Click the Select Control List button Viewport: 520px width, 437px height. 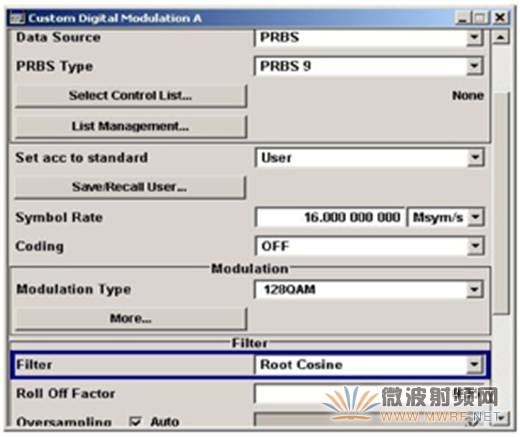pos(131,96)
